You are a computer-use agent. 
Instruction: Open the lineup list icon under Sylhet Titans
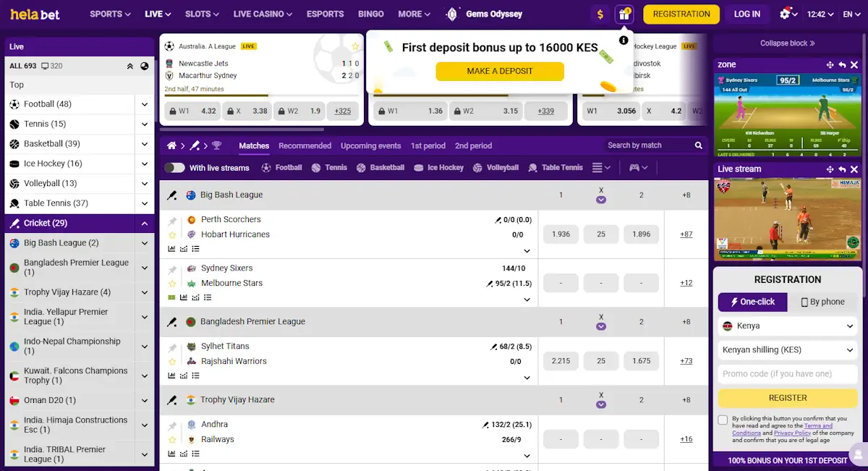(195, 375)
